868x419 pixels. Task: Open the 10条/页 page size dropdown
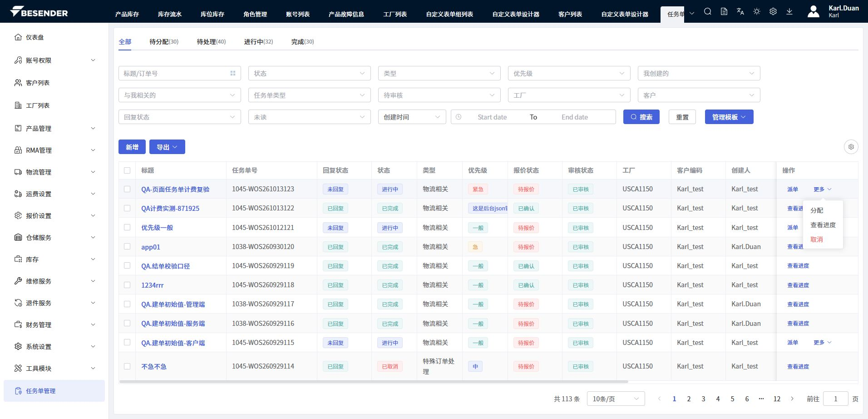pos(616,399)
